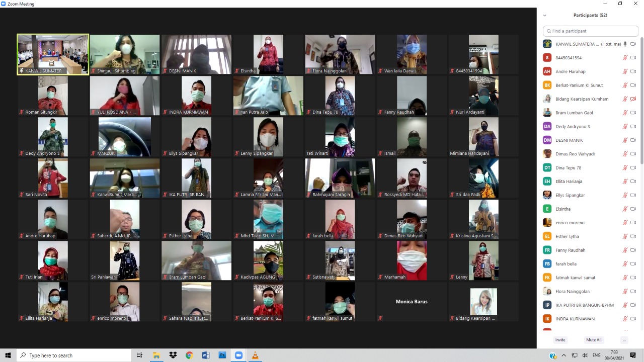Select DESNI MANIK in the participants list
Screen dimensions: 644x362
pyautogui.click(x=569, y=140)
